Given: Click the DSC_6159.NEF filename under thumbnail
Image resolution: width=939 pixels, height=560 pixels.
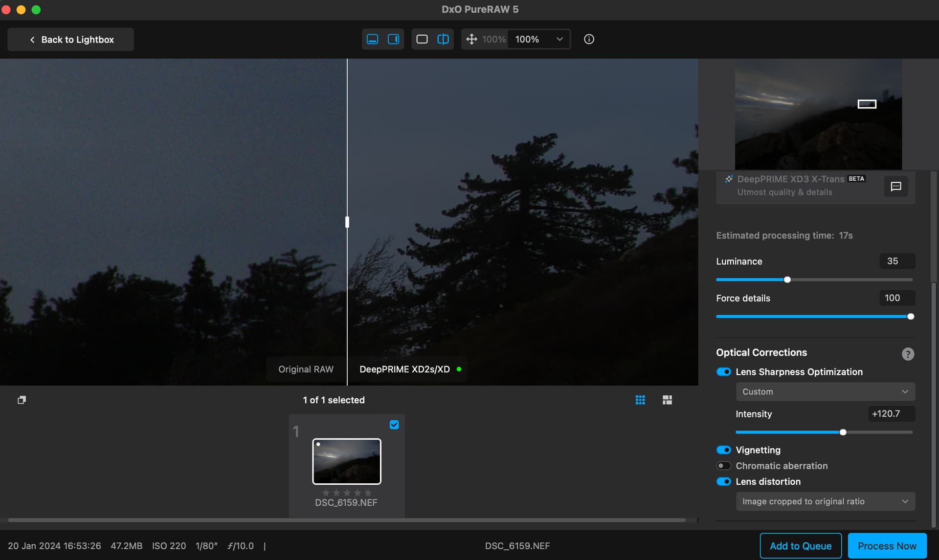Looking at the screenshot, I should [346, 502].
